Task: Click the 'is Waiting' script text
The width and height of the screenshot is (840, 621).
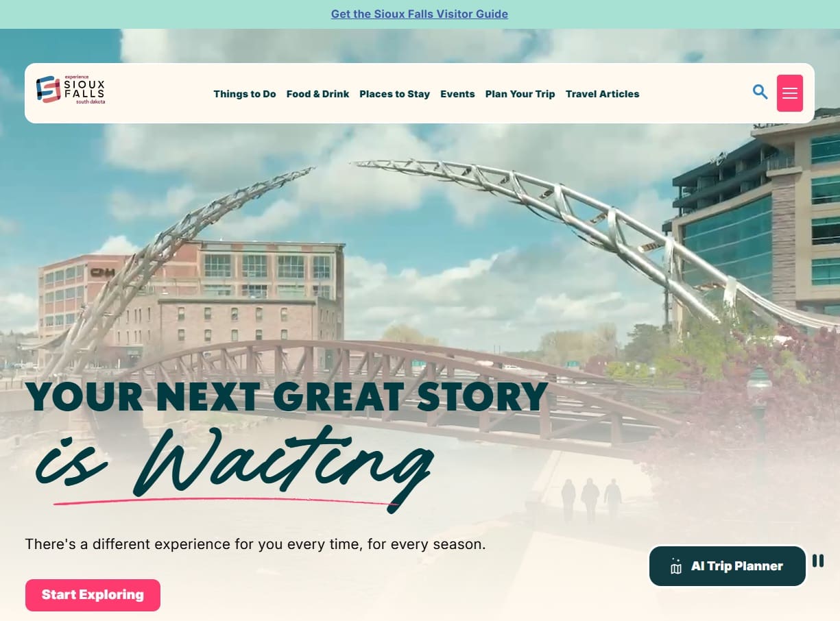Action: click(235, 463)
